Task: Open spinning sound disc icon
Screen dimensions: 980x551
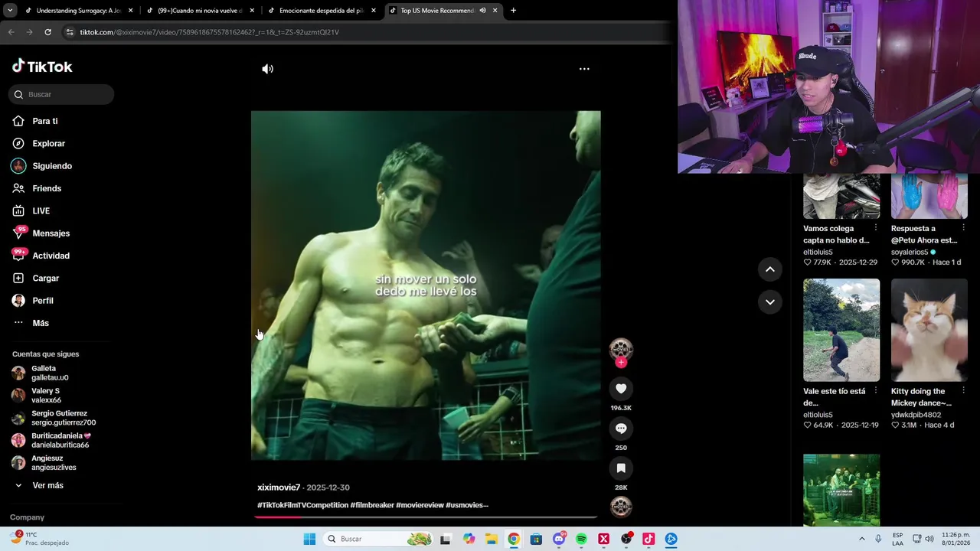Action: (x=621, y=507)
